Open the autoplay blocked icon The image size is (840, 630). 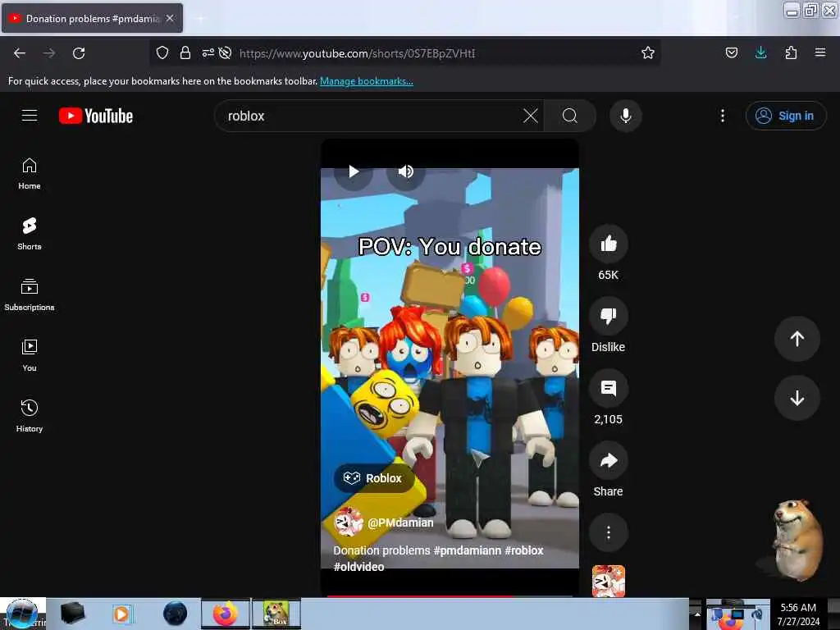pos(226,52)
